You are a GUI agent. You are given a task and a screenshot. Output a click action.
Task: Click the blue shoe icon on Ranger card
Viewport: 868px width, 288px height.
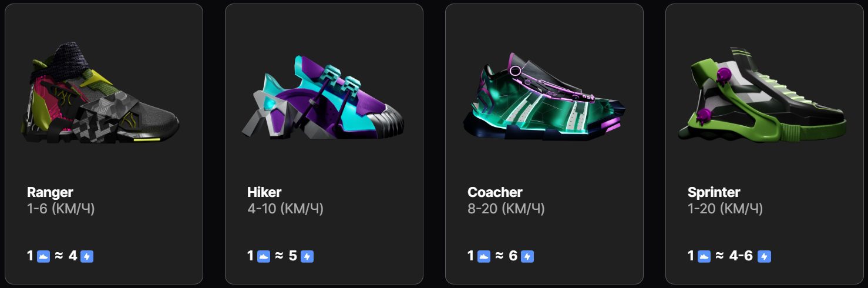43,256
